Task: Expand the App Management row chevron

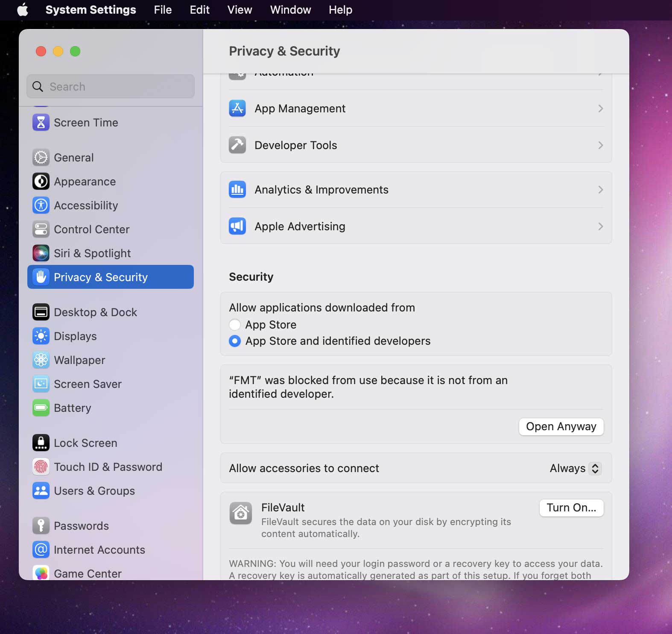Action: pyautogui.click(x=600, y=109)
